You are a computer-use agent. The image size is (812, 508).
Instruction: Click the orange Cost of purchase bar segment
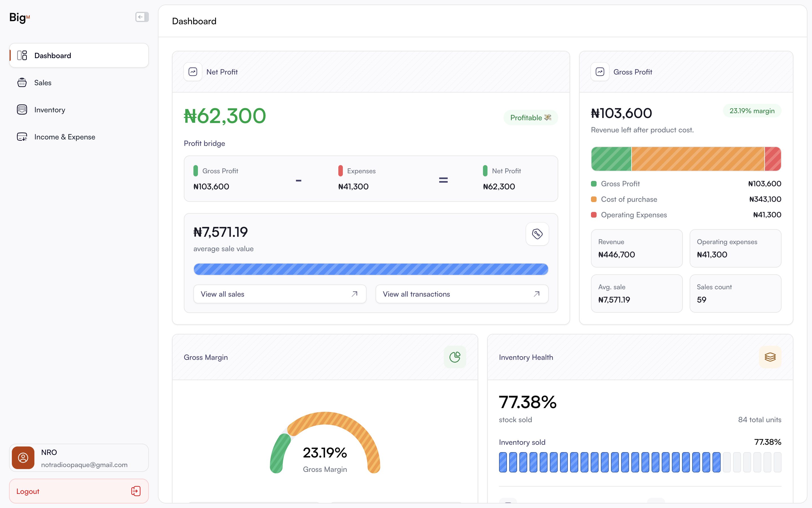click(x=698, y=159)
